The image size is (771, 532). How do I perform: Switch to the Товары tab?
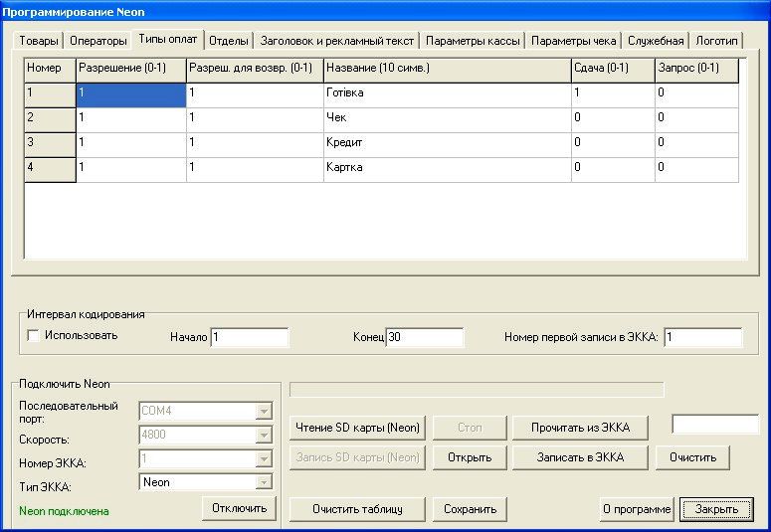(39, 41)
